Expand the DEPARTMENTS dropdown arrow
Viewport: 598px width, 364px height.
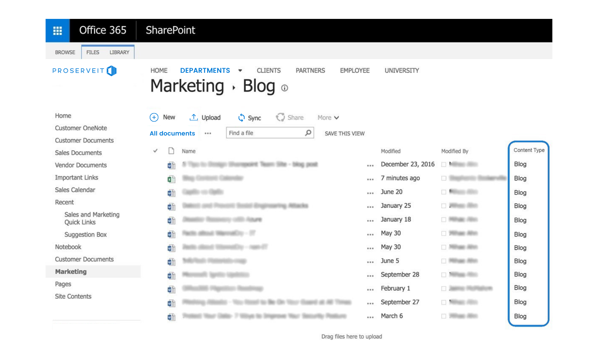(241, 71)
